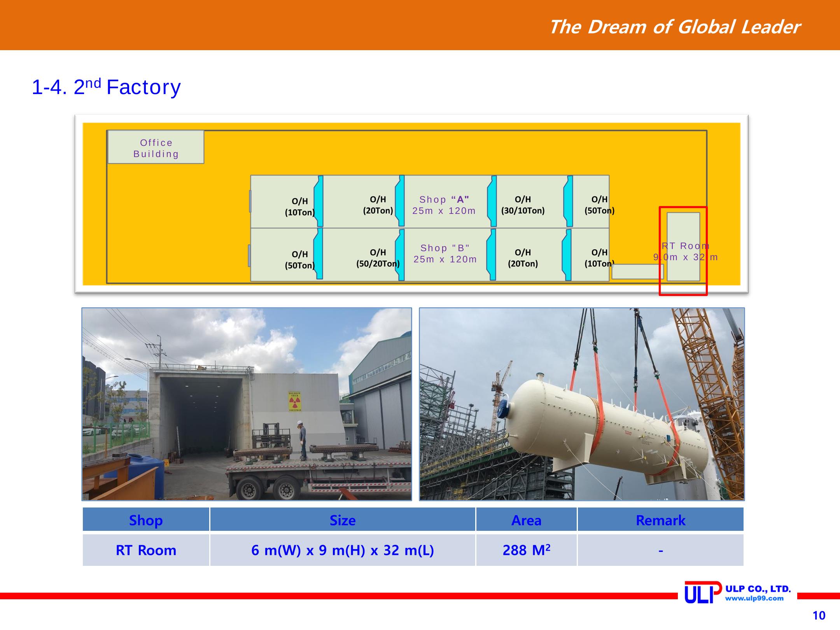840x630 pixels.
Task: Click the Area column header
Action: (526, 520)
